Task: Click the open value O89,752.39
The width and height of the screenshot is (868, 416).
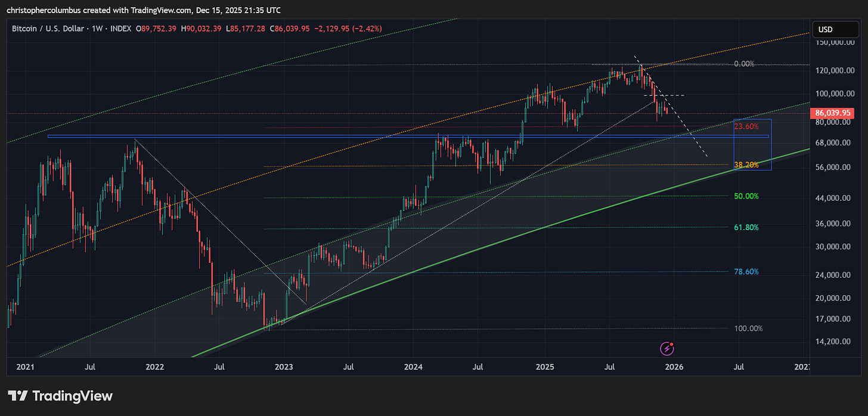Action: (156, 29)
